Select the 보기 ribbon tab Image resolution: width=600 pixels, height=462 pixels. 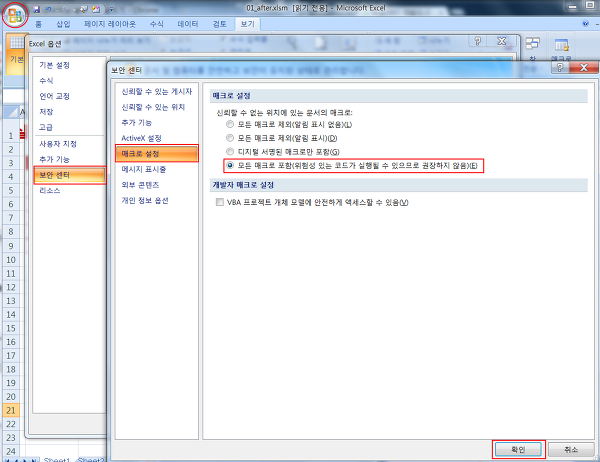247,24
